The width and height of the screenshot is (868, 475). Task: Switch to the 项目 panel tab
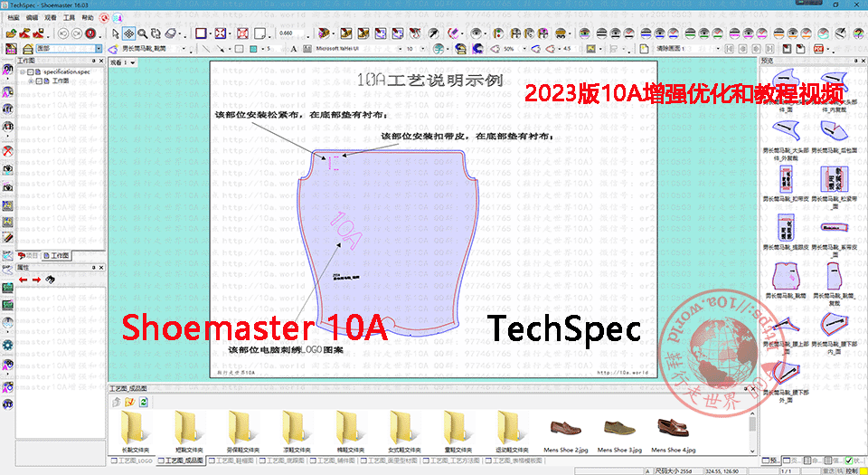28,255
